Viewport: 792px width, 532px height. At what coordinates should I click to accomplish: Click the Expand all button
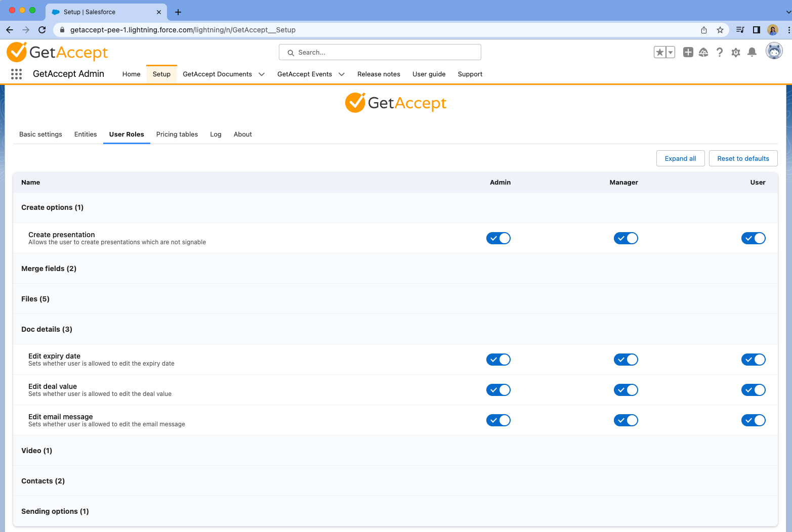(x=680, y=158)
